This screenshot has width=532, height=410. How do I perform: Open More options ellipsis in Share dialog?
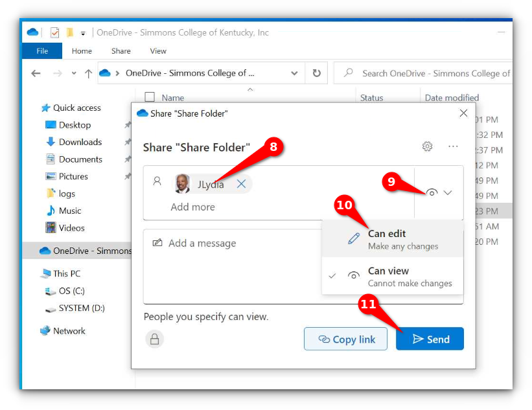click(x=453, y=146)
